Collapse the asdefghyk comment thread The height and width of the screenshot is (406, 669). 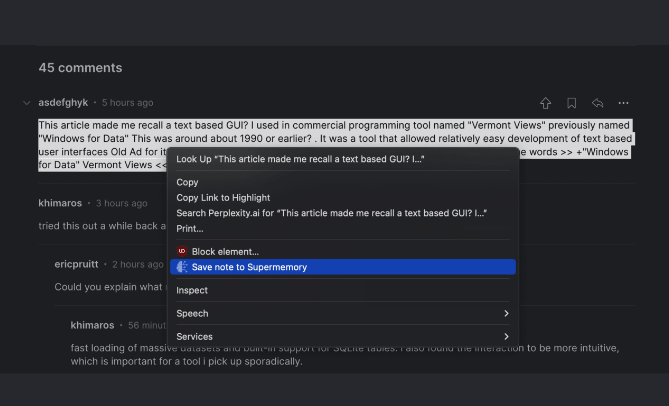(x=27, y=103)
